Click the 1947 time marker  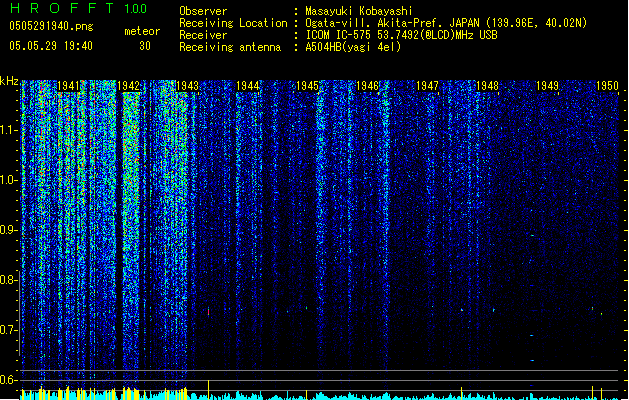pos(427,86)
